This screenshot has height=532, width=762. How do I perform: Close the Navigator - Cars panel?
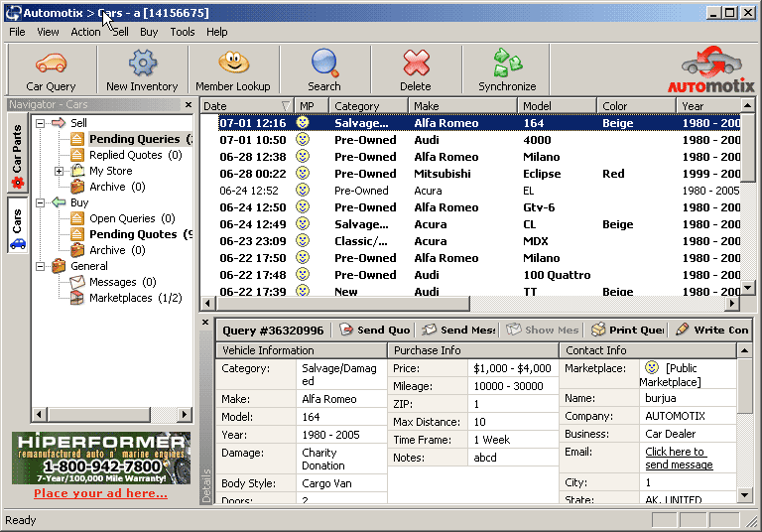[189, 104]
